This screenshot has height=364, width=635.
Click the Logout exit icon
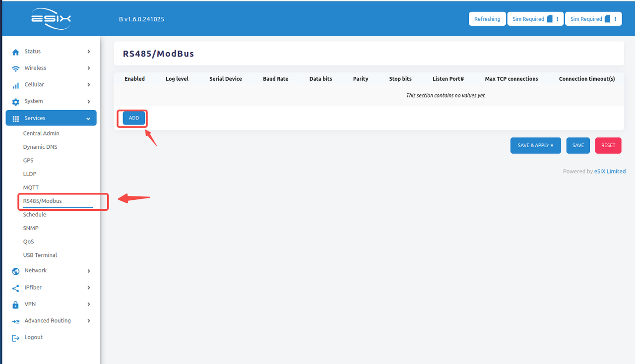15,338
